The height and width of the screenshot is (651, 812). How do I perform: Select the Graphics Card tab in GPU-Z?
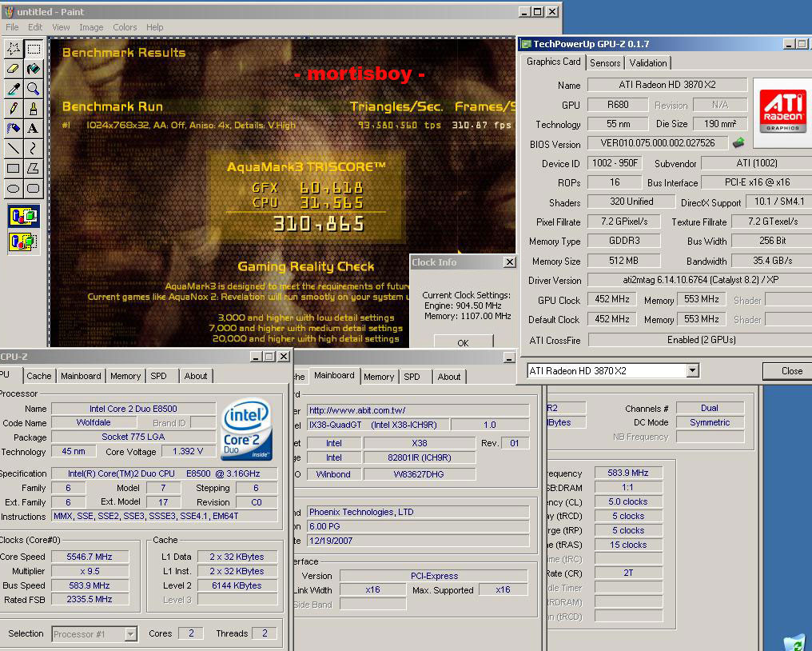554,62
